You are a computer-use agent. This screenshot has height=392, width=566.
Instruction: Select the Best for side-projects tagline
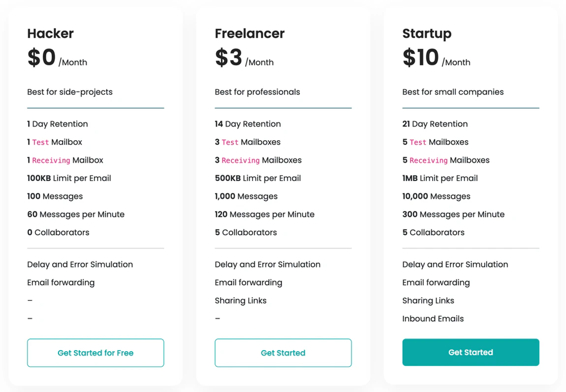pyautogui.click(x=70, y=92)
